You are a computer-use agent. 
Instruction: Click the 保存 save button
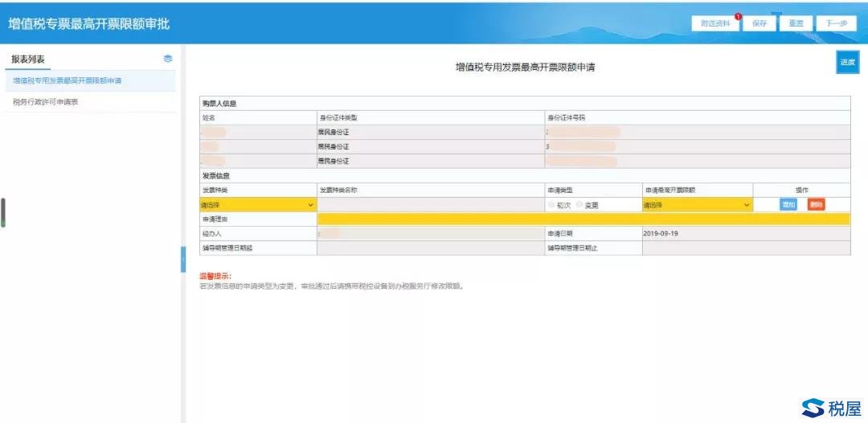point(759,23)
